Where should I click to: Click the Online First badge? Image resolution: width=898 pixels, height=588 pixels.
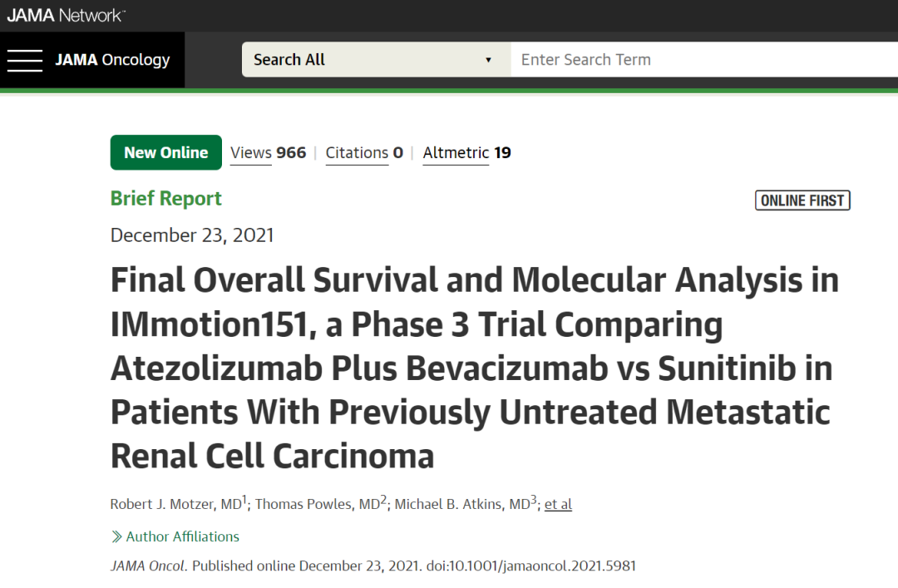click(x=802, y=200)
